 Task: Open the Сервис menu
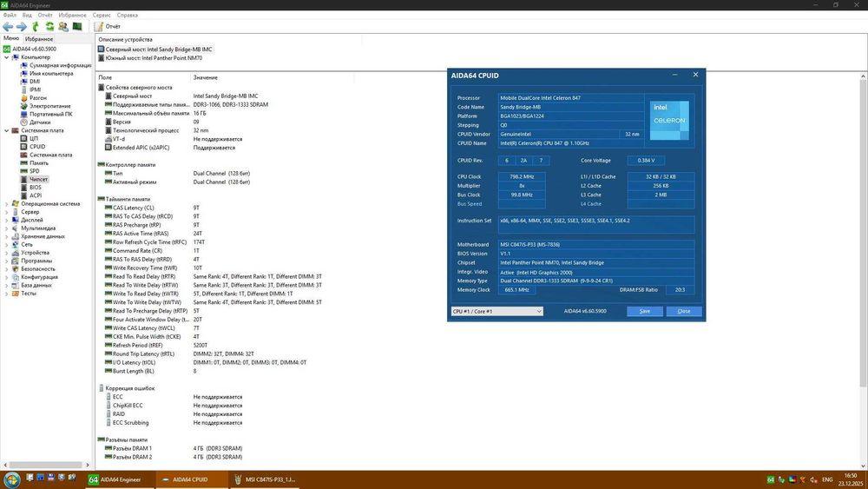[102, 15]
